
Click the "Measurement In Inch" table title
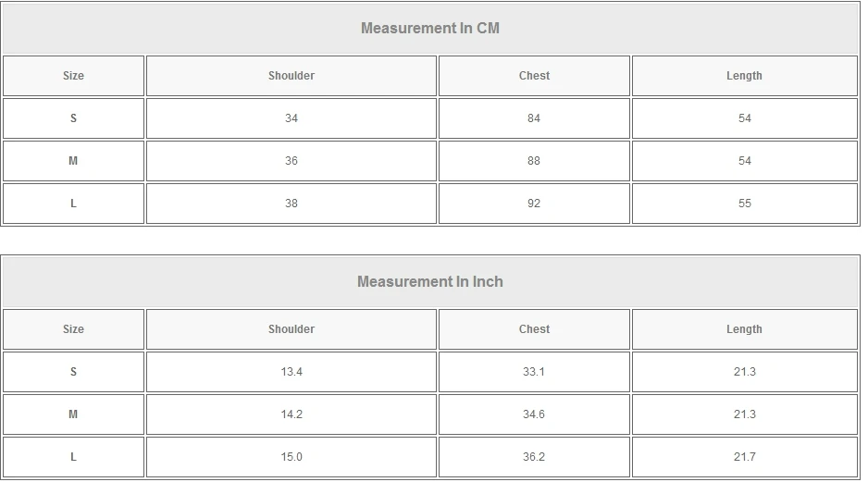coord(430,281)
